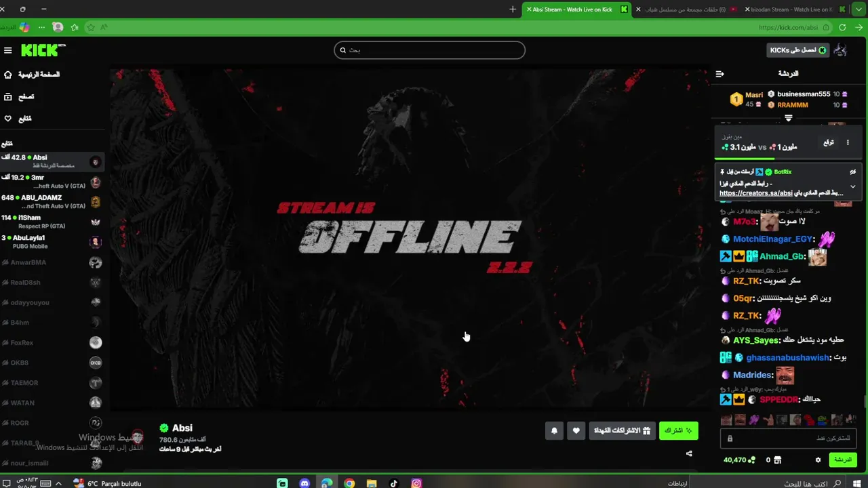Click the browser address bar URL
This screenshot has height=488, width=868.
(x=788, y=28)
